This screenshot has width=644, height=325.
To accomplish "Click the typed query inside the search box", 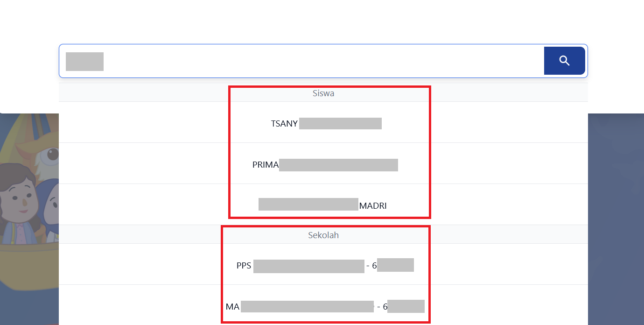I will (84, 62).
